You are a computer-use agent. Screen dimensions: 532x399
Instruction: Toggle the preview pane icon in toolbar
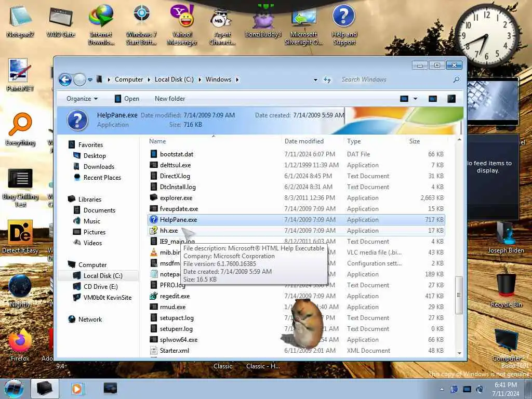[x=433, y=99]
